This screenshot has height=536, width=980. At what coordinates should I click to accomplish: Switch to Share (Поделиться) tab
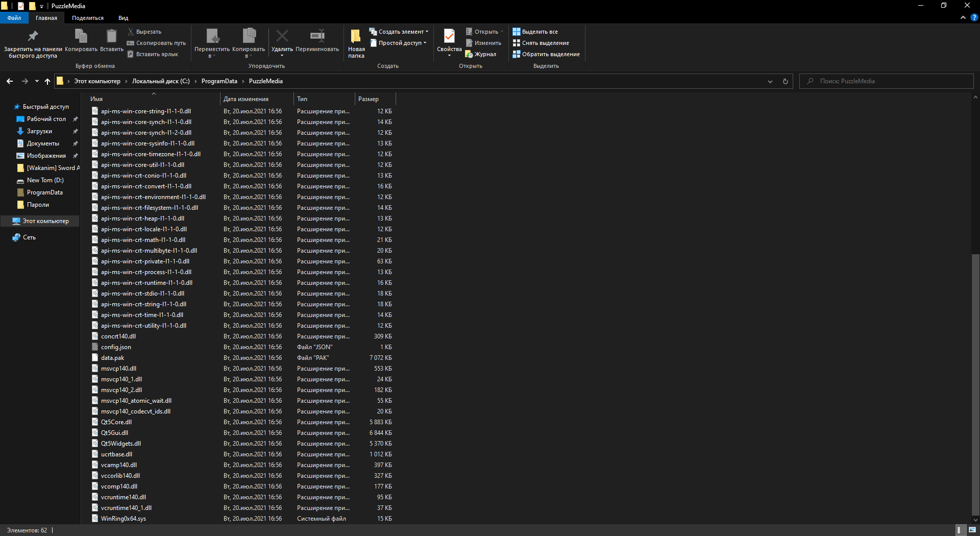pyautogui.click(x=88, y=18)
